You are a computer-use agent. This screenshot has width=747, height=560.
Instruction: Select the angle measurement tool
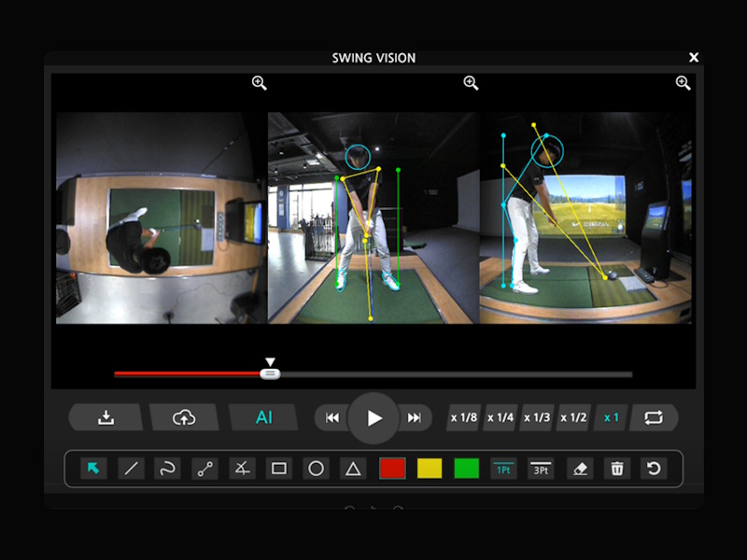tap(242, 469)
